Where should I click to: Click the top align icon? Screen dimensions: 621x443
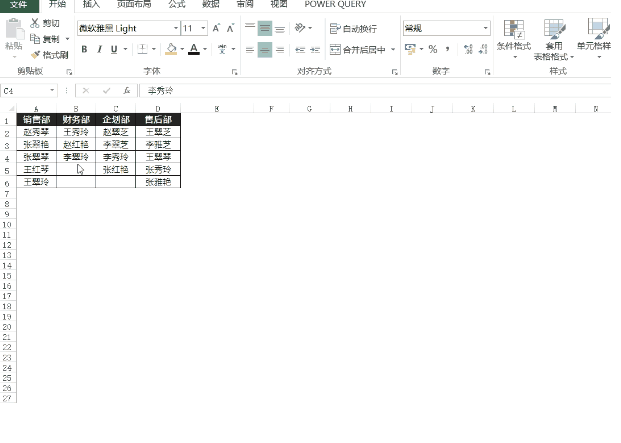(x=250, y=28)
